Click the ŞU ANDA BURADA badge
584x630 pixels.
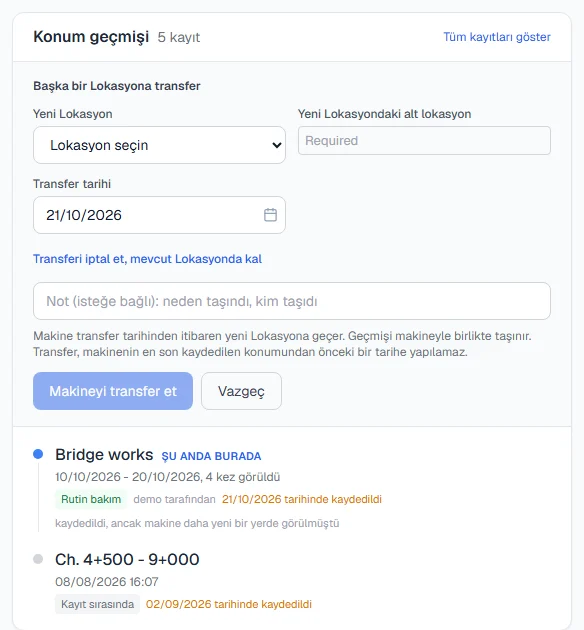pos(211,456)
